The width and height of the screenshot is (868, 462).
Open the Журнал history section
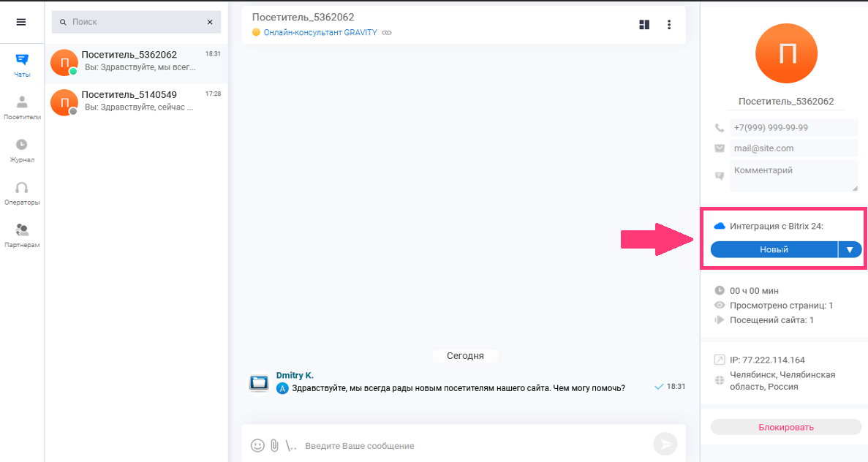point(22,150)
